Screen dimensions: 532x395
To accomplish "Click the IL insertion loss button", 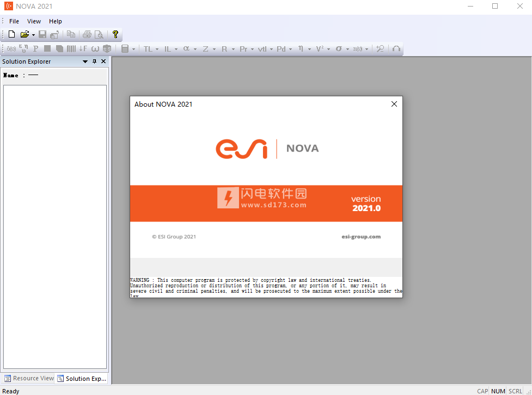I will click(x=168, y=49).
